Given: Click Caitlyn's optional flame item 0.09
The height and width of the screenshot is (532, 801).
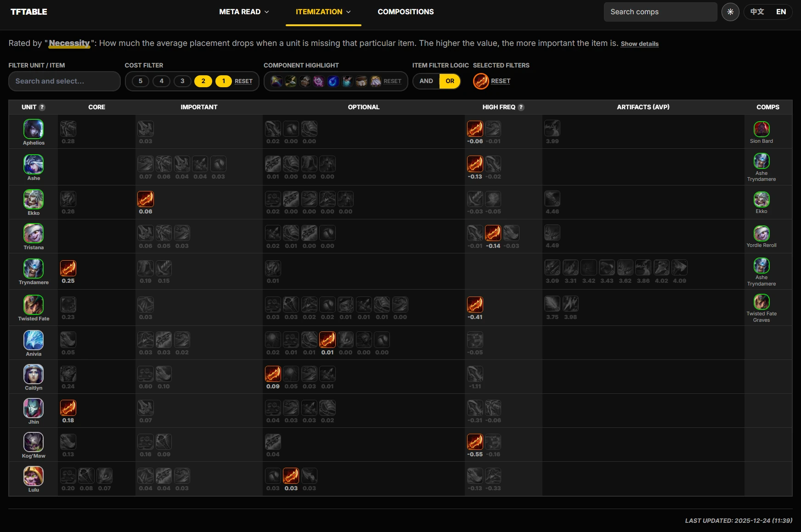Looking at the screenshot, I should pyautogui.click(x=273, y=374).
